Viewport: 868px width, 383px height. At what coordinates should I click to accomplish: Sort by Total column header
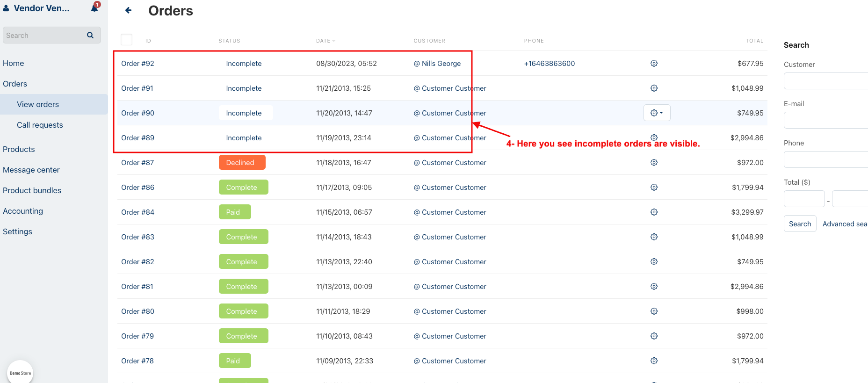click(x=754, y=41)
